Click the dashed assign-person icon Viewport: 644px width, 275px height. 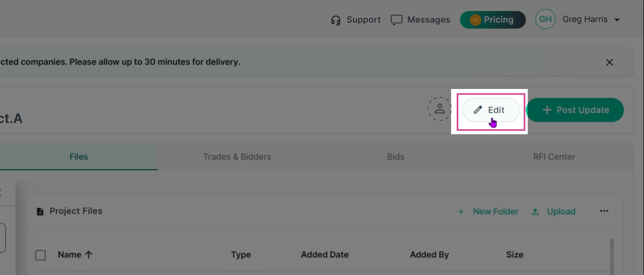click(440, 109)
